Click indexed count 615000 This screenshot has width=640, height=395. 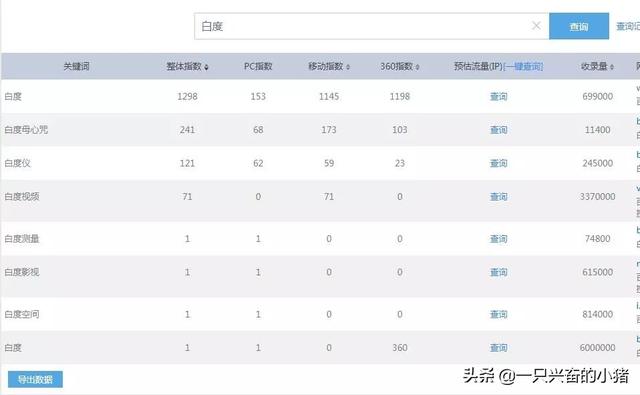pyautogui.click(x=598, y=272)
